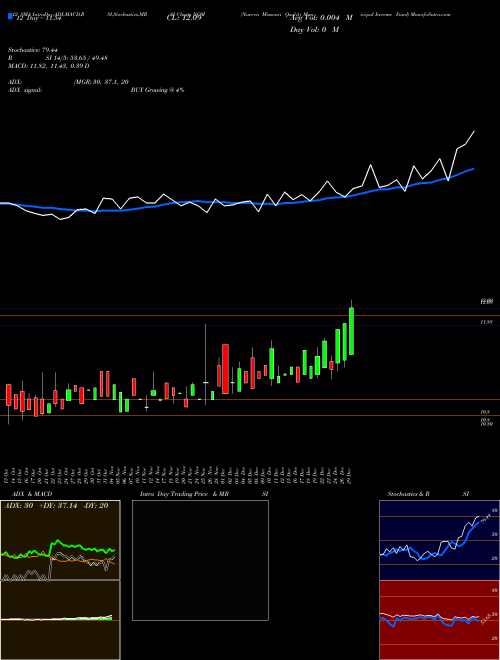Click the 'Avg Vol: 0.004 M' label
This screenshot has width=500, height=660.
[321, 18]
